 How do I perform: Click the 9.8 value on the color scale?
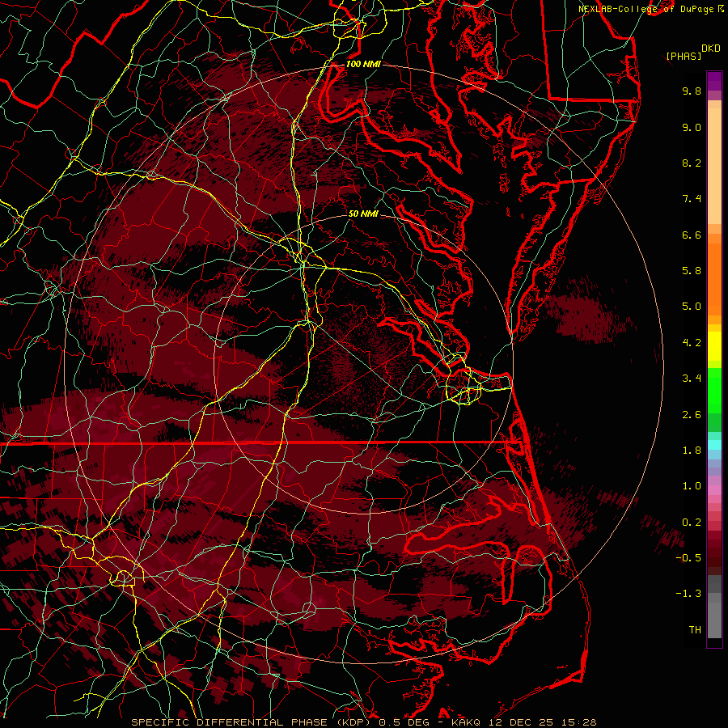coord(692,91)
